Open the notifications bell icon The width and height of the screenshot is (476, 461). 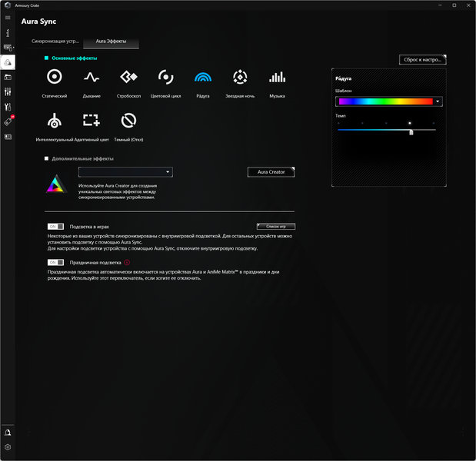tap(8, 433)
